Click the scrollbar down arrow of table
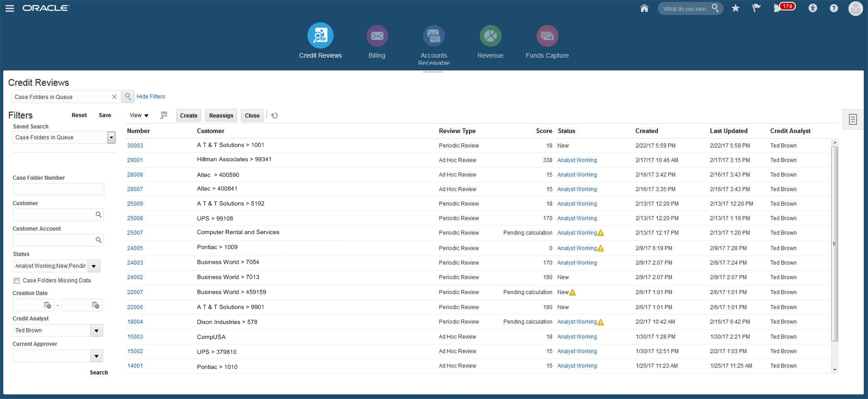 (834, 370)
